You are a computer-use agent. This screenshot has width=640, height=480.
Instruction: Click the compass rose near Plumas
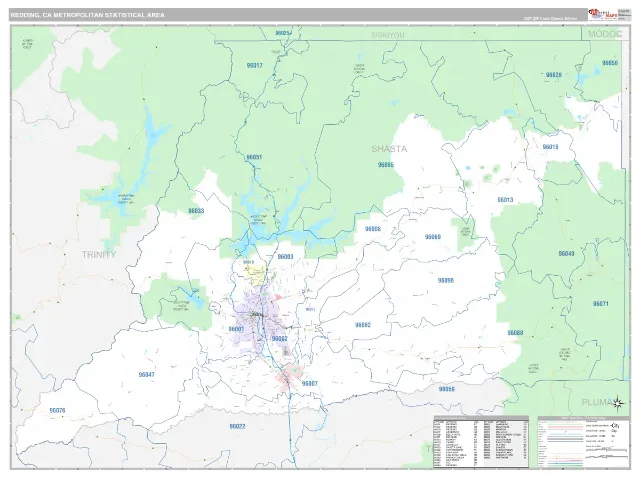(618, 403)
